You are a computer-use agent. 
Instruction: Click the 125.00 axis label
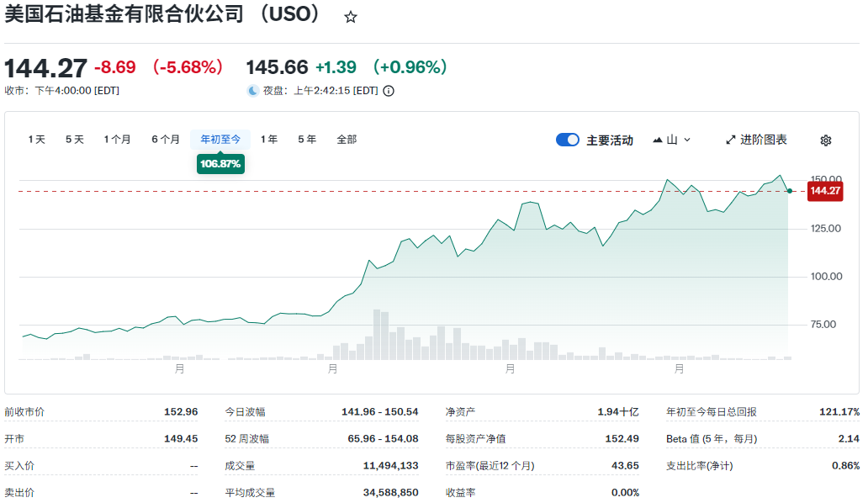click(825, 229)
